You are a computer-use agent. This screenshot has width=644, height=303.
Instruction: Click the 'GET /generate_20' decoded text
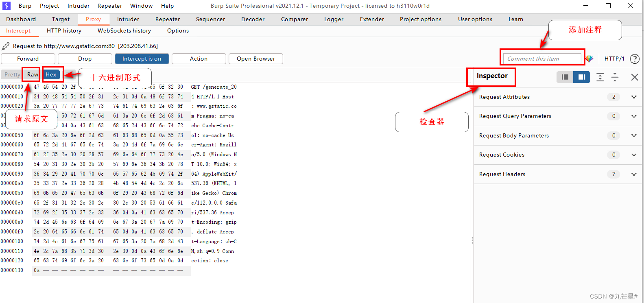tap(214, 87)
